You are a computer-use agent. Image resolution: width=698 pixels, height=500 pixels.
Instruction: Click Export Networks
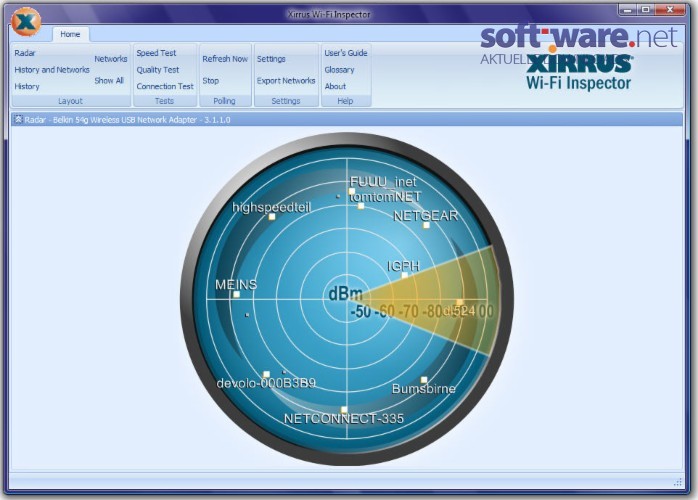(x=286, y=81)
